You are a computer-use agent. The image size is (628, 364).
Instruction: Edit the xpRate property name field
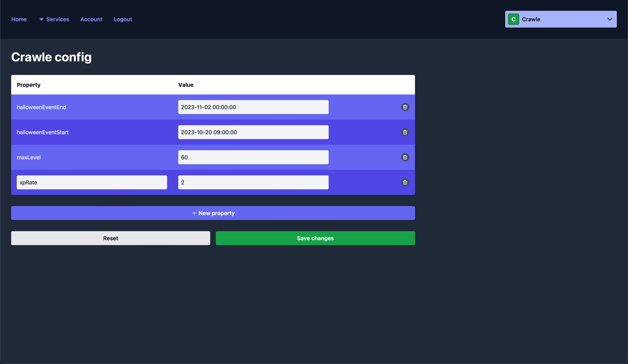click(x=92, y=182)
